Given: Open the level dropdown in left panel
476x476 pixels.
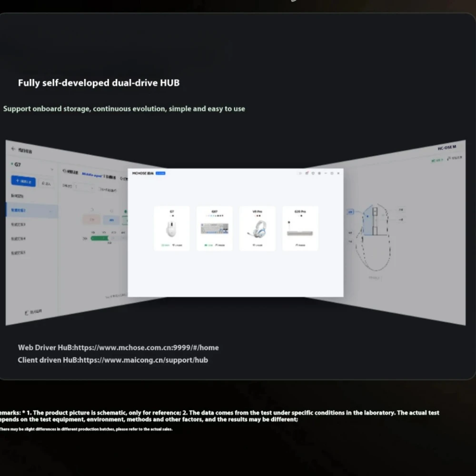Looking at the screenshot, I should (x=84, y=187).
